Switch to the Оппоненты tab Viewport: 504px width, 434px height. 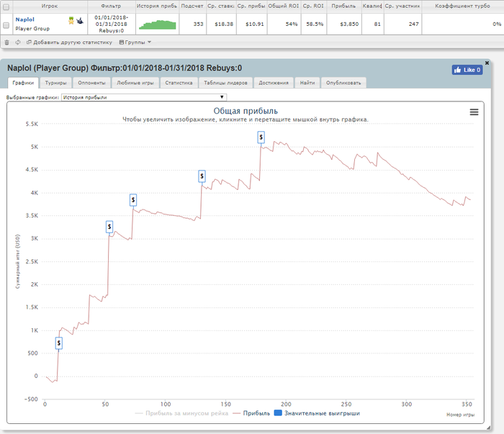[x=91, y=83]
